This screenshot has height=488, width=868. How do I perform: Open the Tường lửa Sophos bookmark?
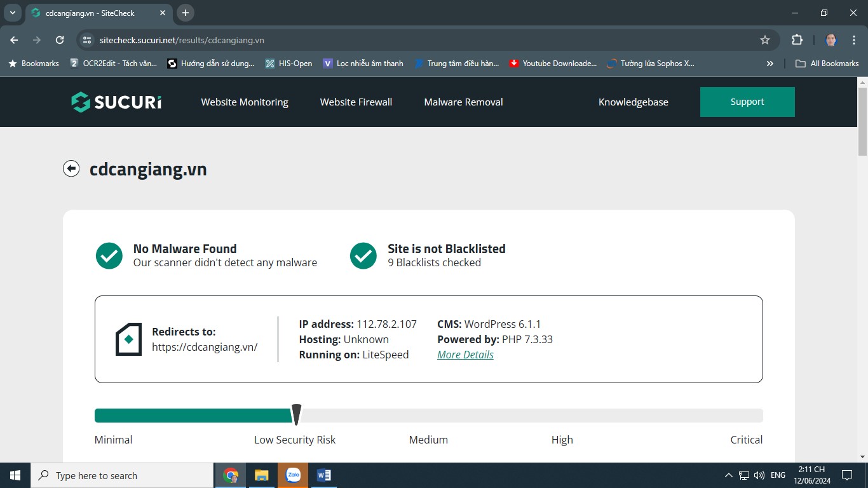pyautogui.click(x=651, y=64)
